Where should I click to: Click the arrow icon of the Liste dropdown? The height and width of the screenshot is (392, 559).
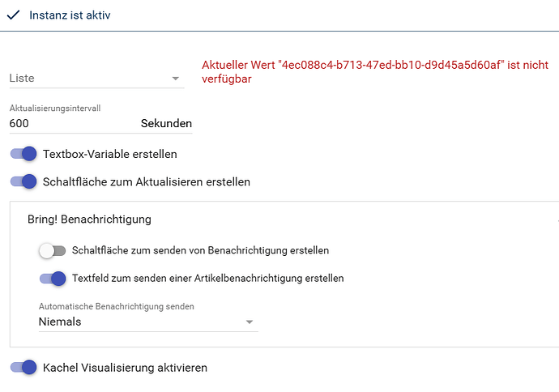pos(176,79)
